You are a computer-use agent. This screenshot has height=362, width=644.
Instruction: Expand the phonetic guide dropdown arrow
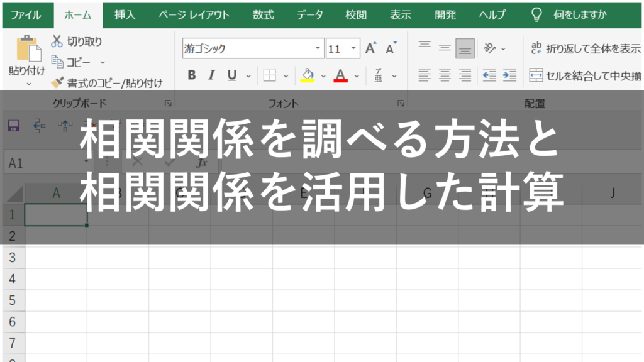pos(394,76)
